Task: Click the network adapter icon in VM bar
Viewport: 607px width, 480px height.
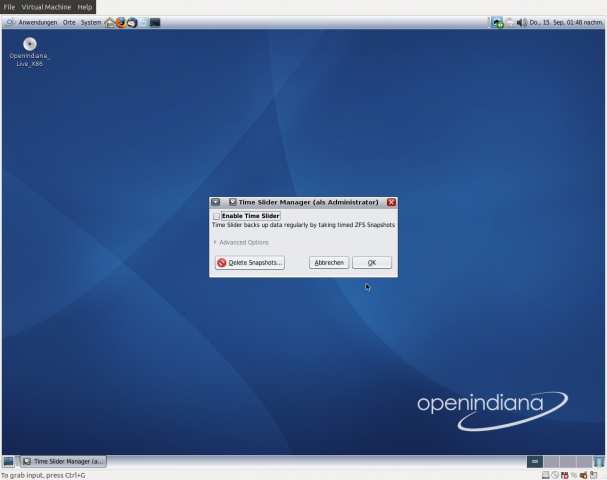Action: 583,475
